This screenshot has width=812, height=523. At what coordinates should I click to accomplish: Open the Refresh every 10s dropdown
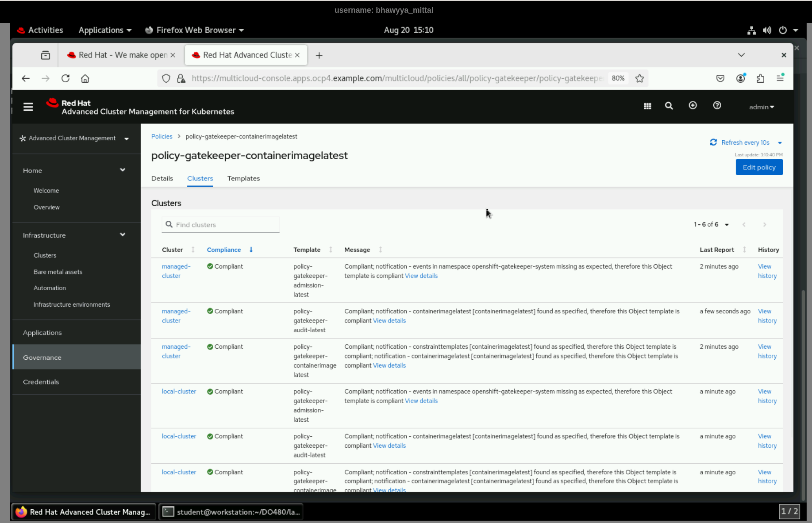pos(780,142)
